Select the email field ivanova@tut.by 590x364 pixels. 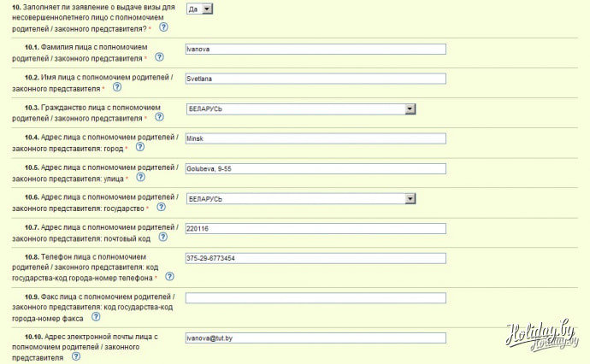(x=316, y=338)
